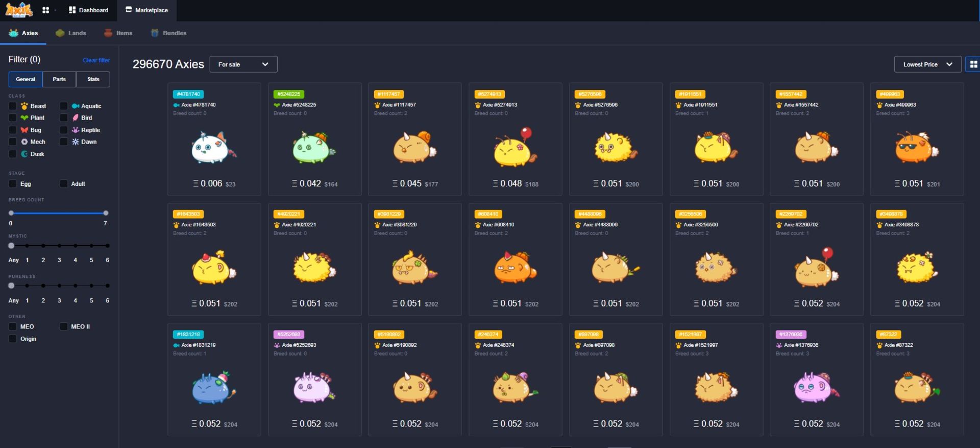Screen dimensions: 980x448
Task: Click the beast class icon beside Axie #246374
Action: click(x=478, y=346)
